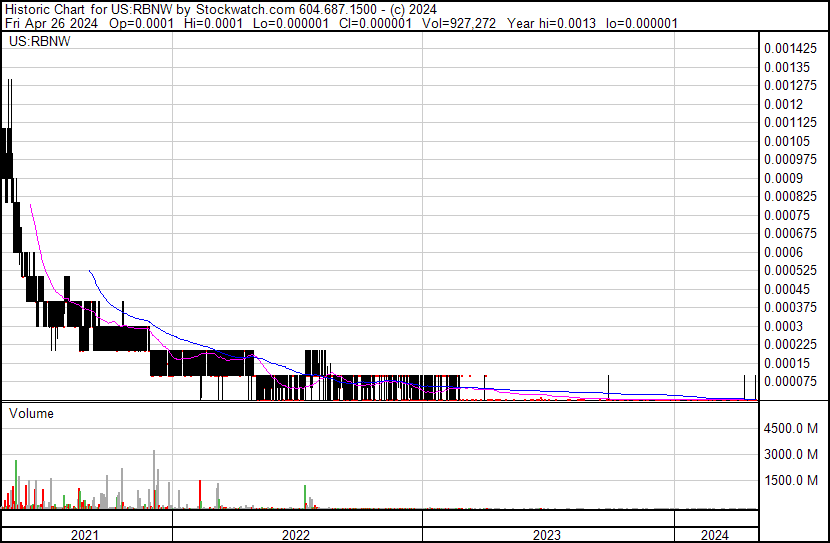The width and height of the screenshot is (830, 543).
Task: Click the 0.0003 price axis label
Action: (783, 327)
